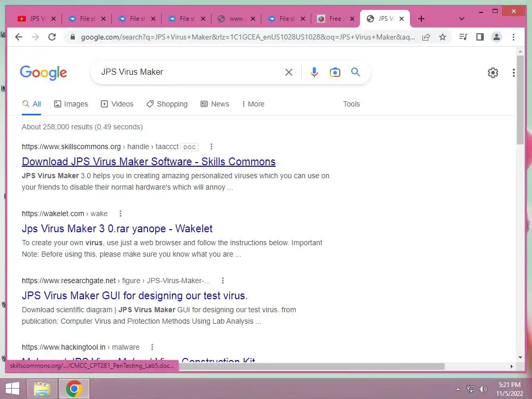The height and width of the screenshot is (399, 532).
Task: Click the Google logo
Action: point(44,72)
